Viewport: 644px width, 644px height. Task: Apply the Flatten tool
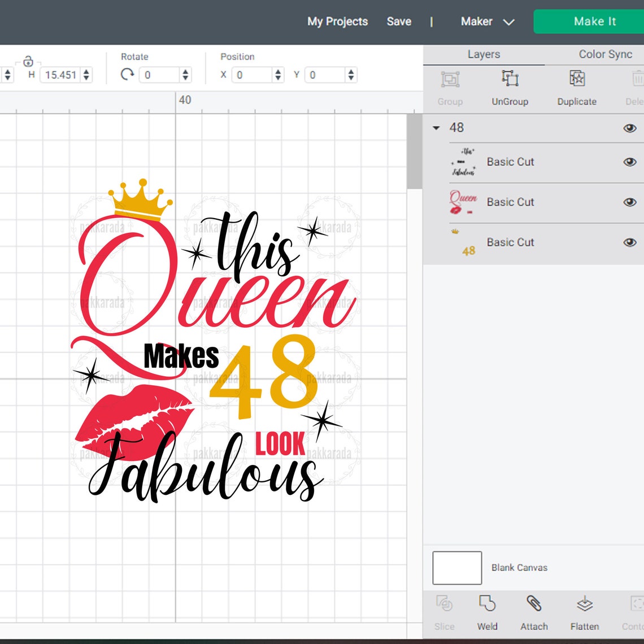pyautogui.click(x=584, y=610)
